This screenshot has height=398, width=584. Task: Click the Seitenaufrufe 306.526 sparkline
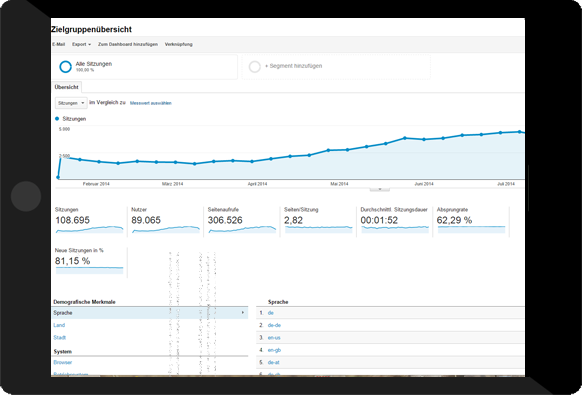click(242, 230)
